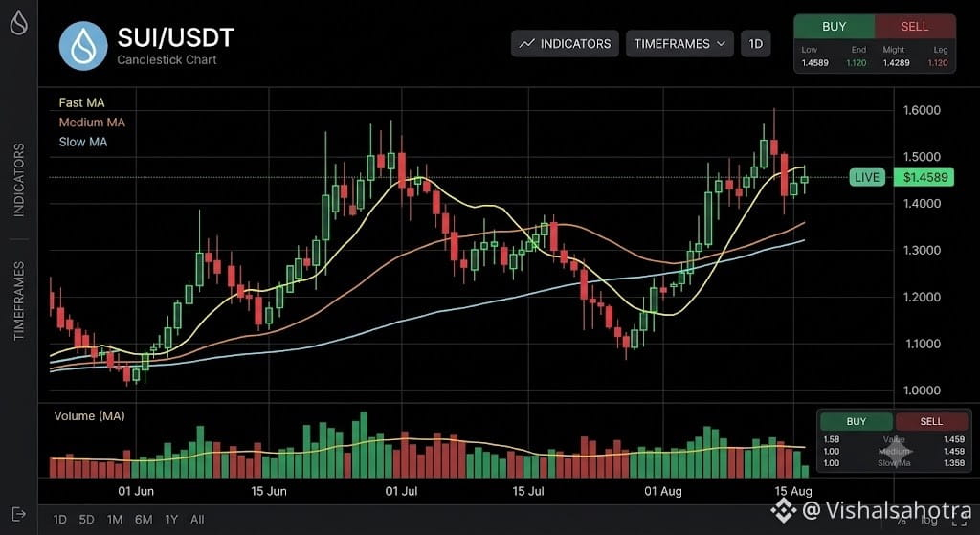This screenshot has height=535, width=980.
Task: Select the 5D range
Action: [x=86, y=520]
